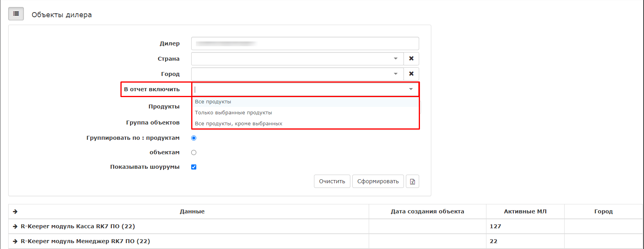Export report using the Excel file icon
Screen dimensions: 644x249
coord(412,181)
